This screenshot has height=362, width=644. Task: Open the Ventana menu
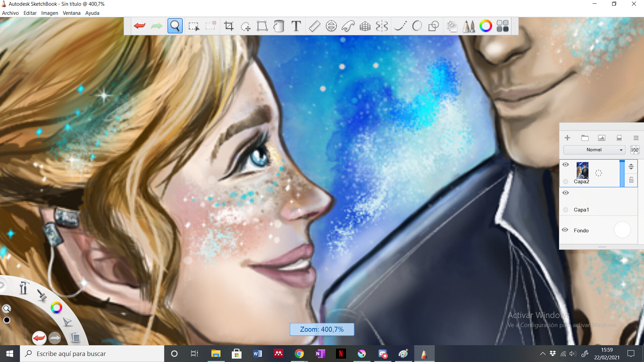click(72, 13)
